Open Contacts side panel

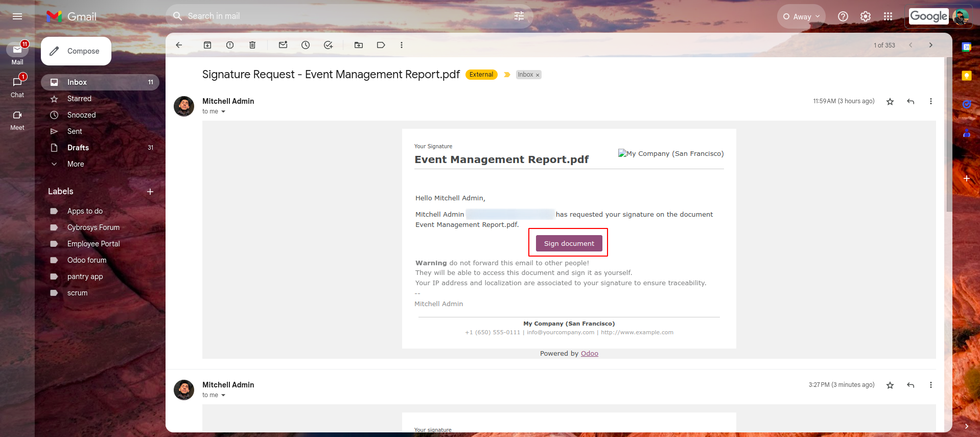967,133
